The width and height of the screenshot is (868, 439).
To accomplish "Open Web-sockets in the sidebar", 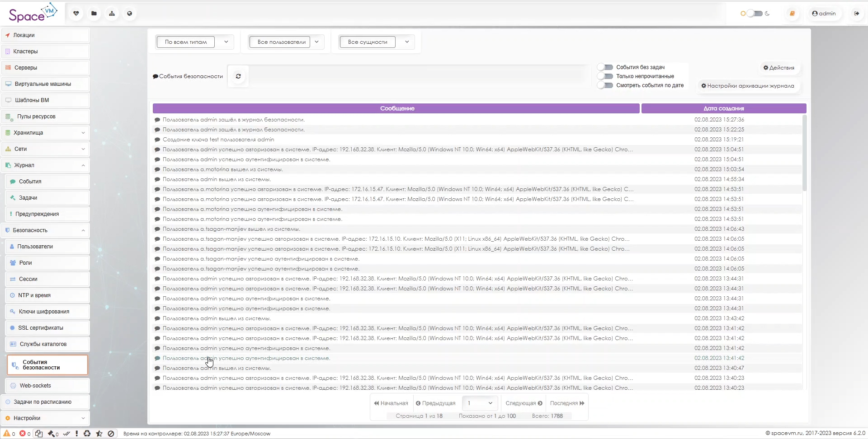I will 47,386.
